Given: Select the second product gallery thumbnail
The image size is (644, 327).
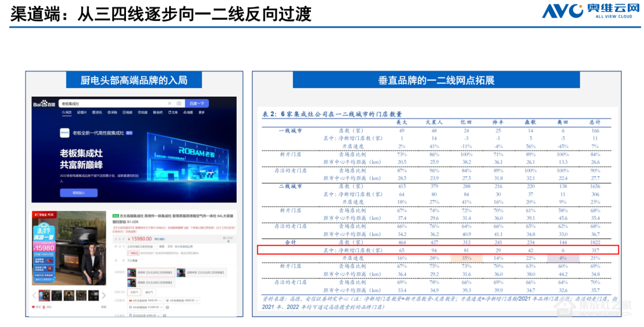Looking at the screenshot, I should [x=57, y=295].
